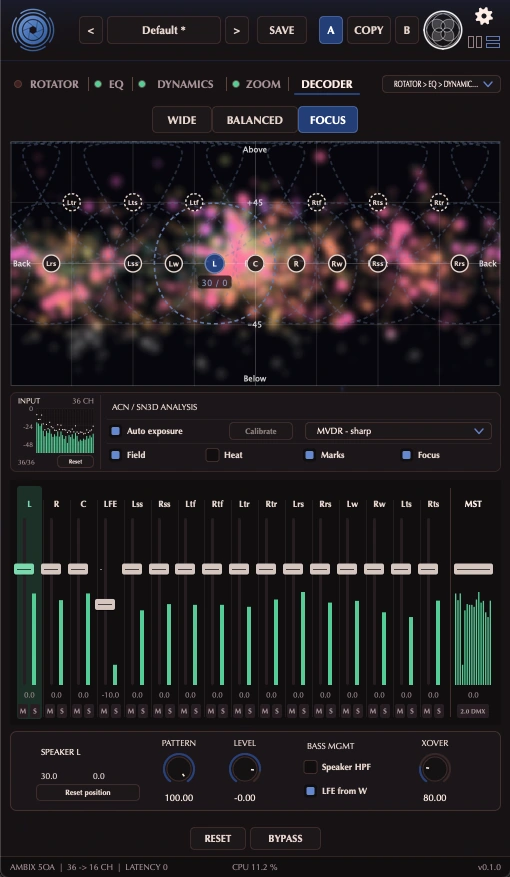Click COPY between A and B
Image resolution: width=510 pixels, height=877 pixels.
pyautogui.click(x=369, y=30)
